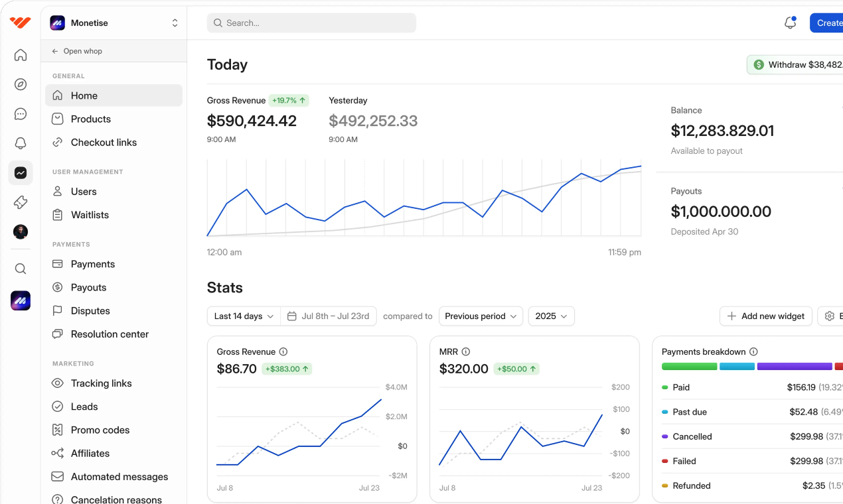Screen dimensions: 843x504
Task: Click the Search field at the top
Action: [x=311, y=23]
